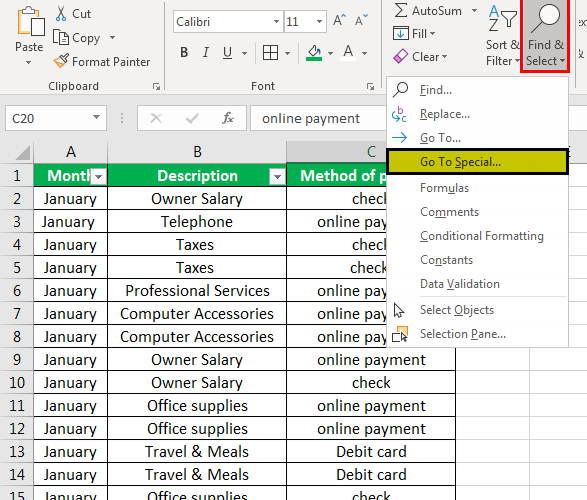The height and width of the screenshot is (500, 587).
Task: Open the Name Box dropdown arrow
Action: [x=97, y=118]
